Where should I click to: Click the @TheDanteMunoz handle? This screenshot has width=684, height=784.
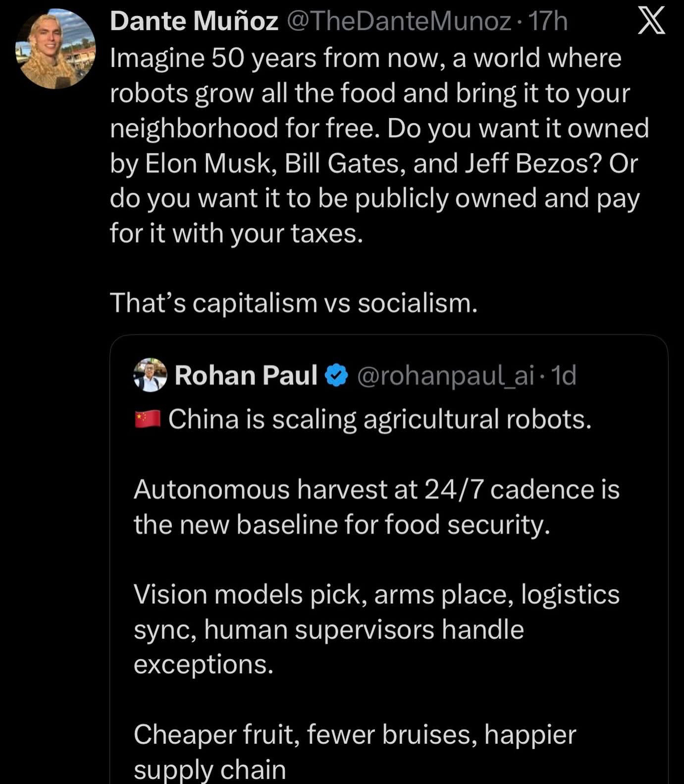pos(399,21)
